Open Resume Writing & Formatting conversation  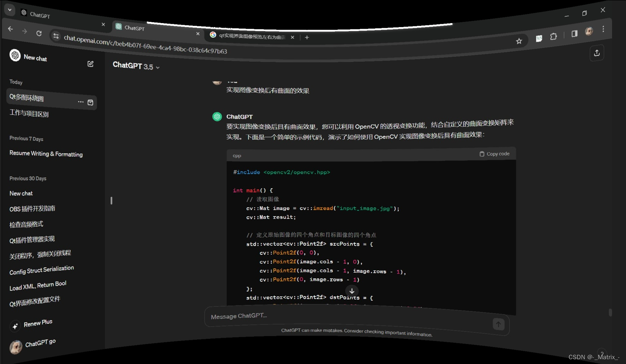pos(46,154)
